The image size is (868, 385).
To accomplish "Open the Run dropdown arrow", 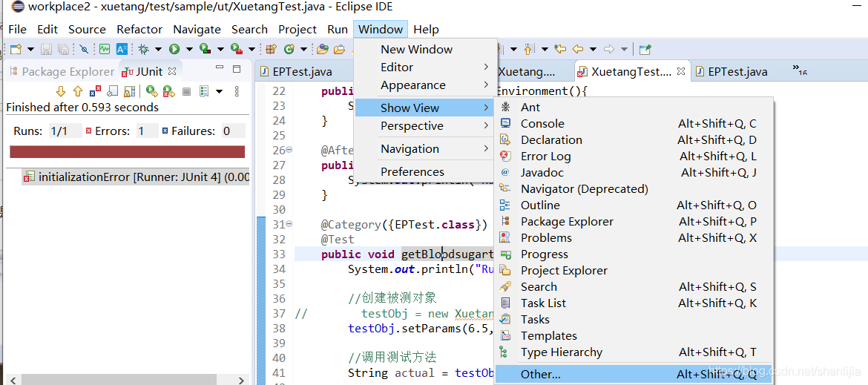I will pyautogui.click(x=189, y=49).
